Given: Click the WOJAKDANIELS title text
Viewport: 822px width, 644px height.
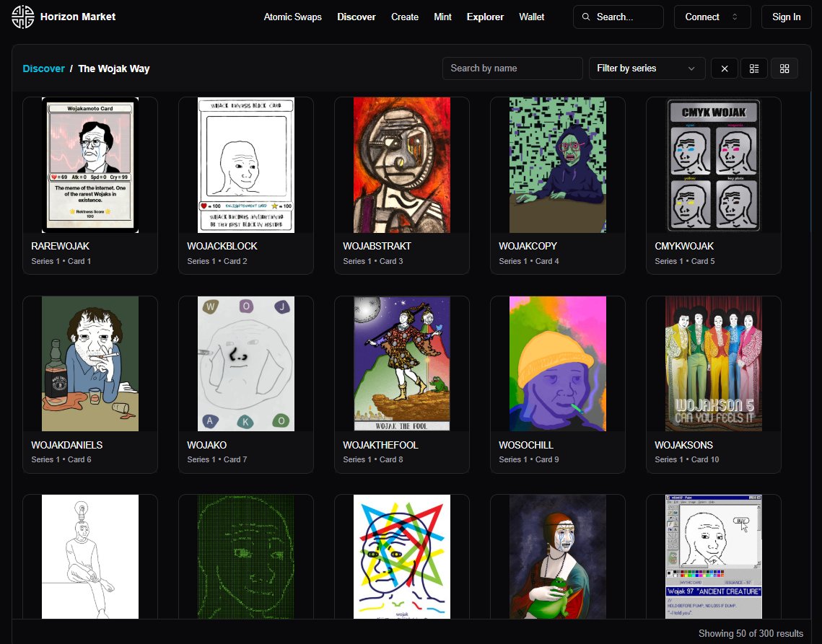Looking at the screenshot, I should pyautogui.click(x=66, y=445).
